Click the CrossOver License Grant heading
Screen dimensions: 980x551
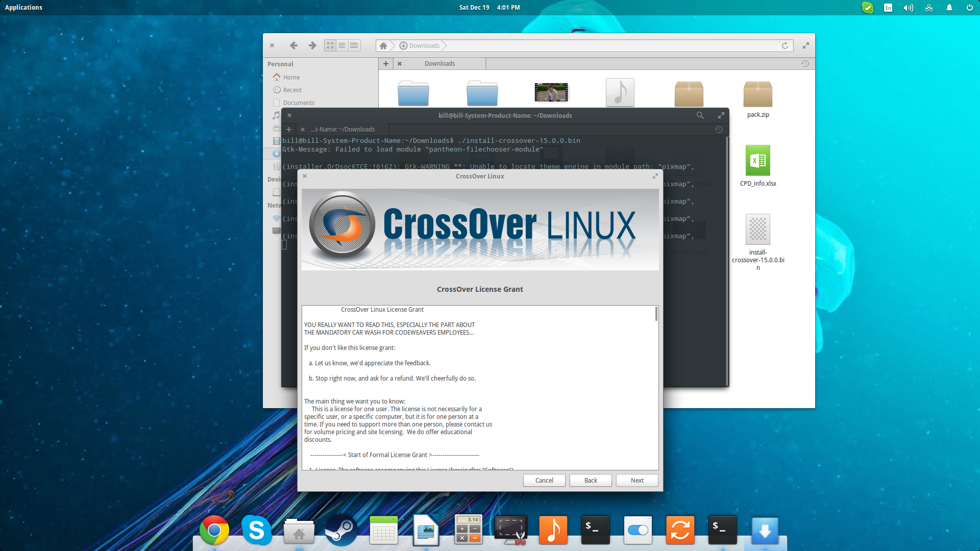pyautogui.click(x=480, y=289)
